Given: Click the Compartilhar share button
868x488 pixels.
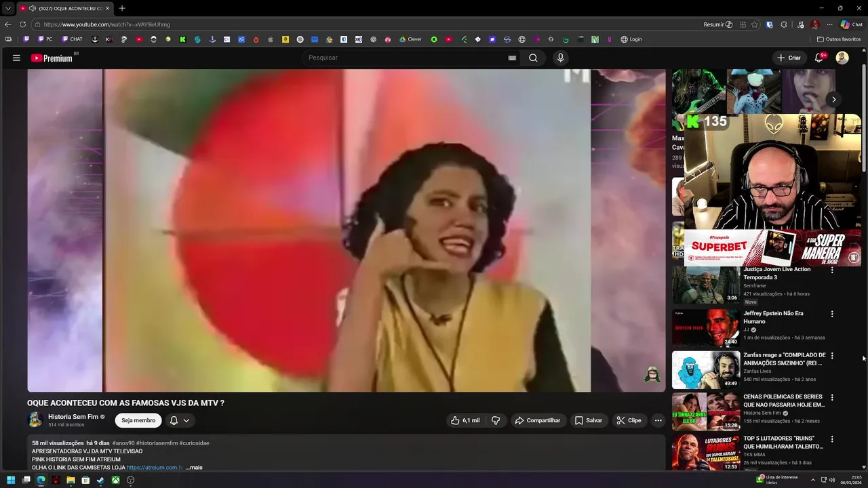Looking at the screenshot, I should pyautogui.click(x=538, y=420).
